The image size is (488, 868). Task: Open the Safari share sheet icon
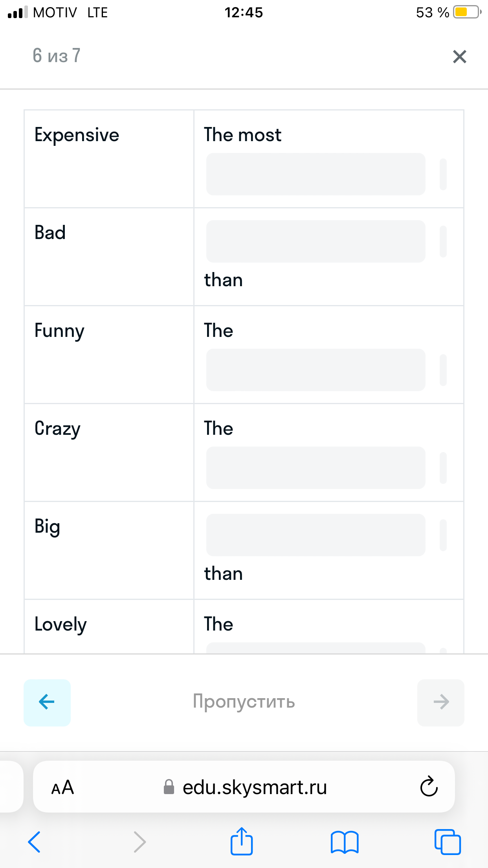click(241, 841)
